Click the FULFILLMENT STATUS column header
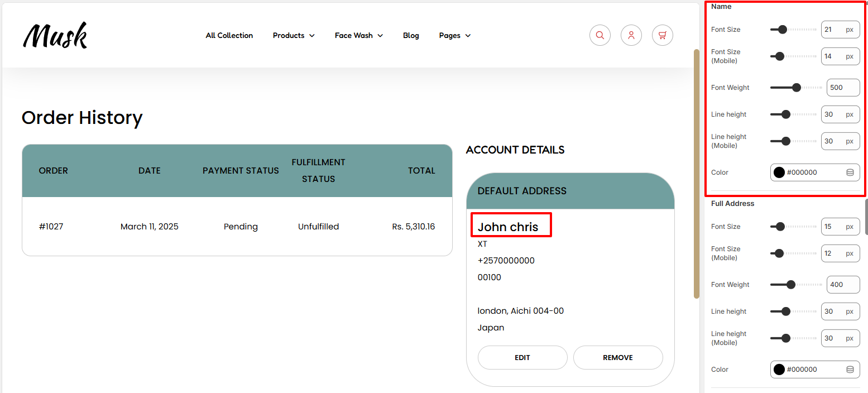Image resolution: width=868 pixels, height=393 pixels. pos(319,171)
